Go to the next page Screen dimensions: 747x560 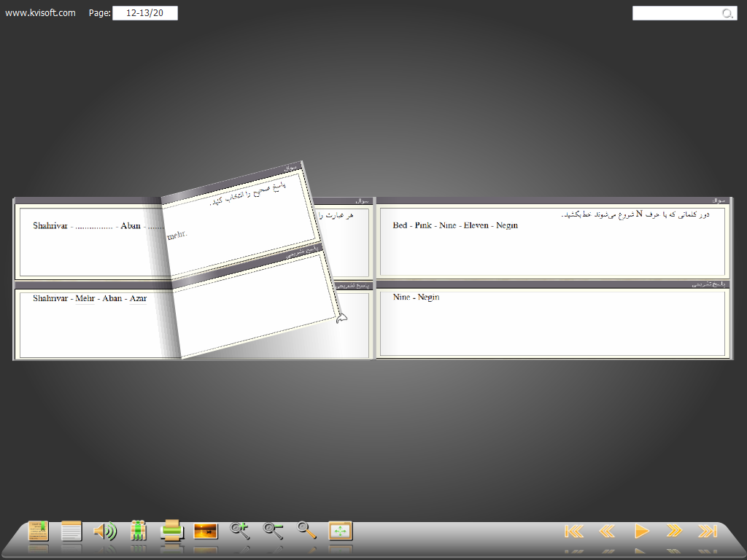pyautogui.click(x=674, y=531)
